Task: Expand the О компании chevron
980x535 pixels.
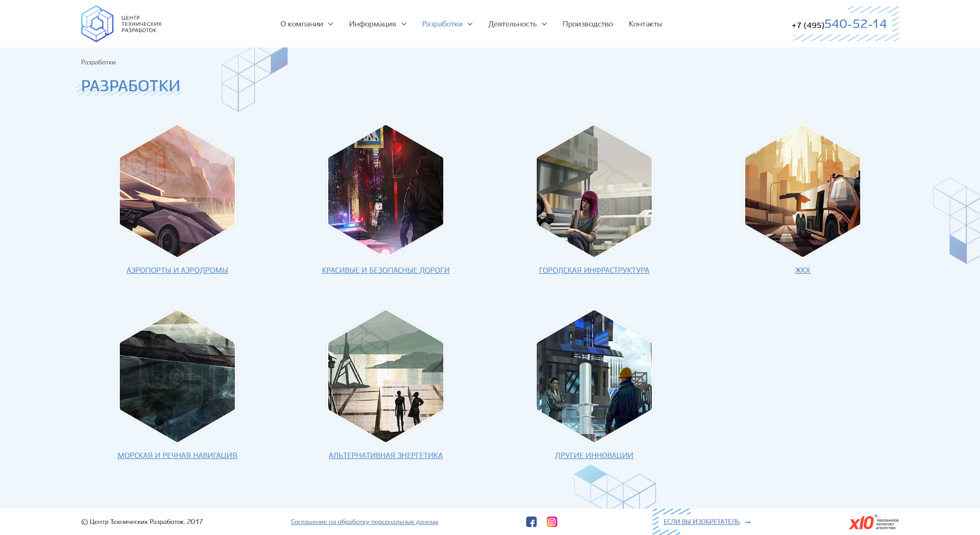Action: (331, 24)
